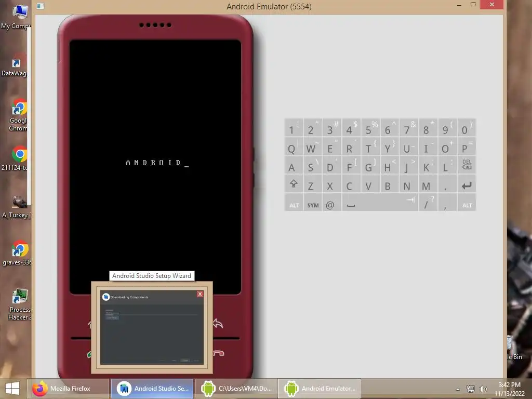This screenshot has height=399, width=532.
Task: Switch to Android Studio Setup taskbar item
Action: (152, 389)
